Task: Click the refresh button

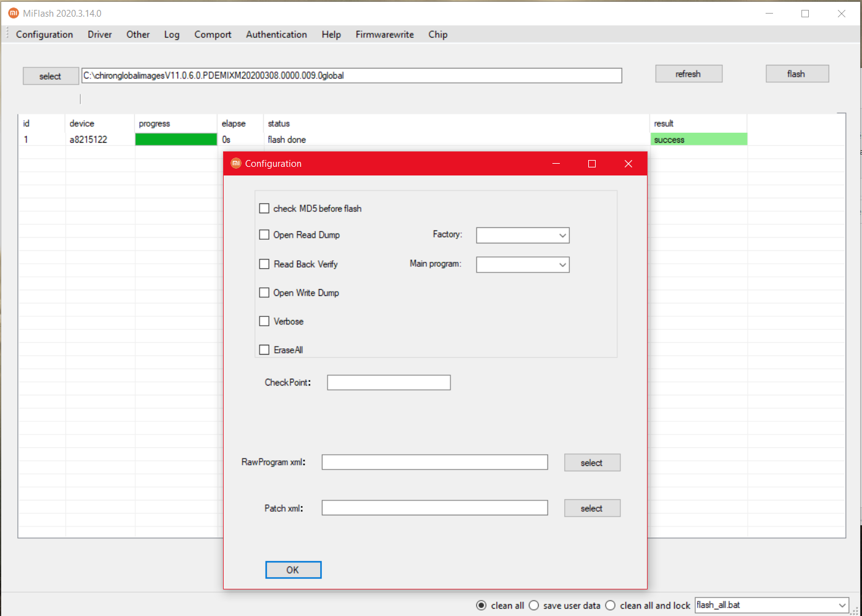Action: tap(688, 74)
